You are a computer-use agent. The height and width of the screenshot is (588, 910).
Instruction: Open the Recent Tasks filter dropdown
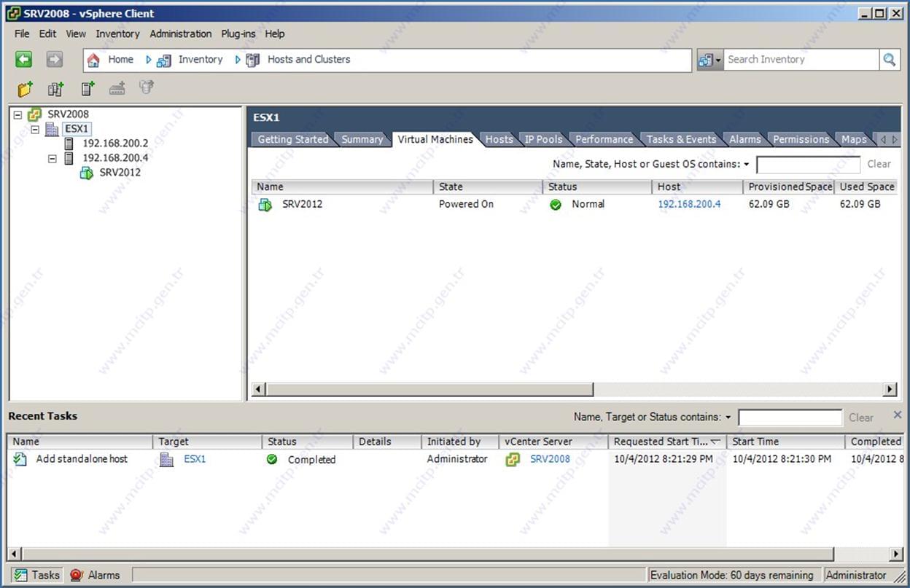(x=728, y=418)
